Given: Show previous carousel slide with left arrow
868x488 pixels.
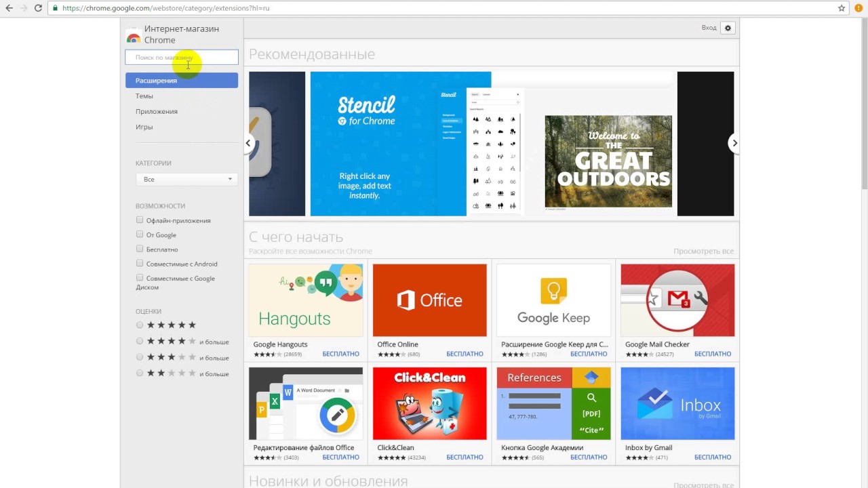Looking at the screenshot, I should [248, 143].
